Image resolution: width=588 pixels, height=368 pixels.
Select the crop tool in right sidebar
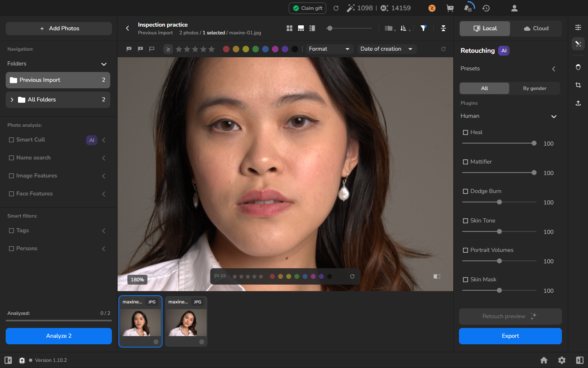point(578,85)
